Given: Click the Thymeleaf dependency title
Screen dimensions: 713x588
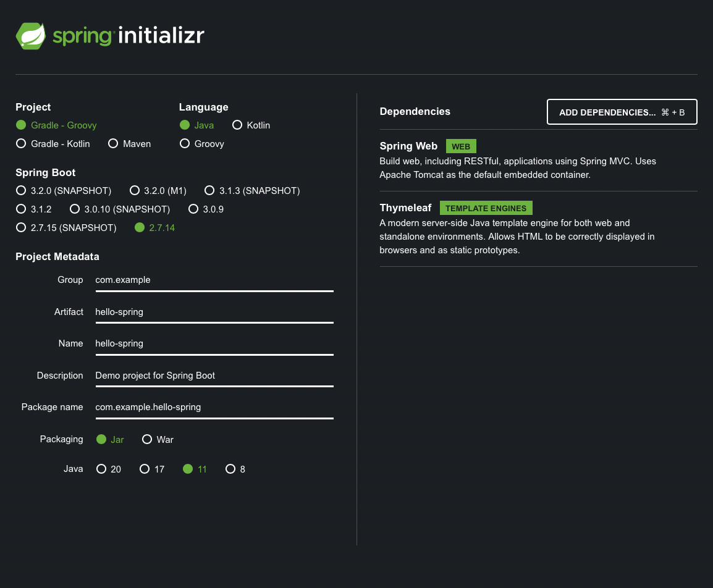Looking at the screenshot, I should 405,208.
